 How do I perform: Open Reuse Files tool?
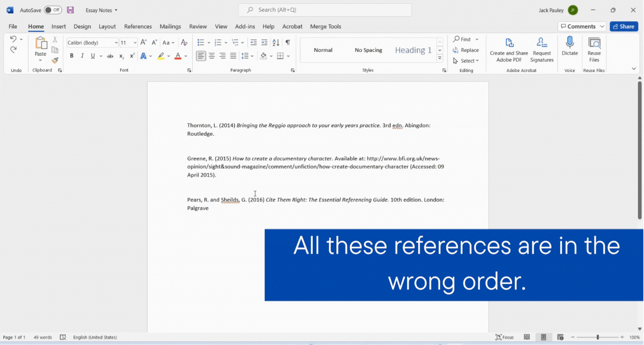click(594, 50)
